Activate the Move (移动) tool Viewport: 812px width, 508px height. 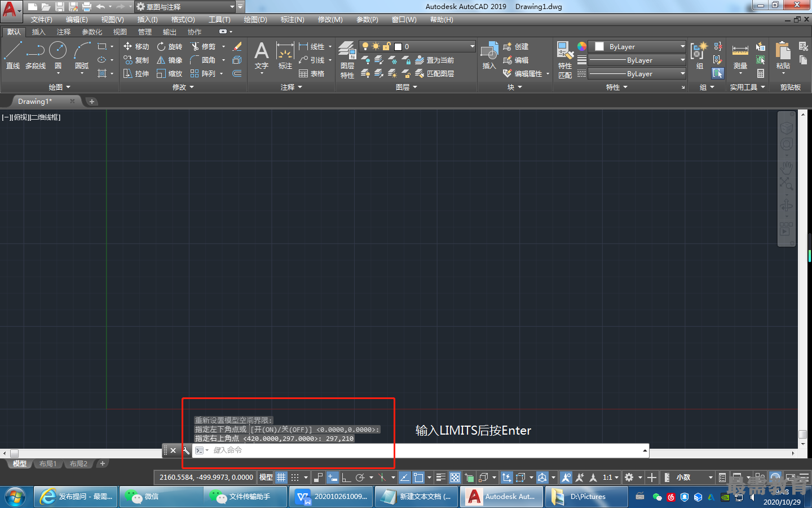(136, 46)
